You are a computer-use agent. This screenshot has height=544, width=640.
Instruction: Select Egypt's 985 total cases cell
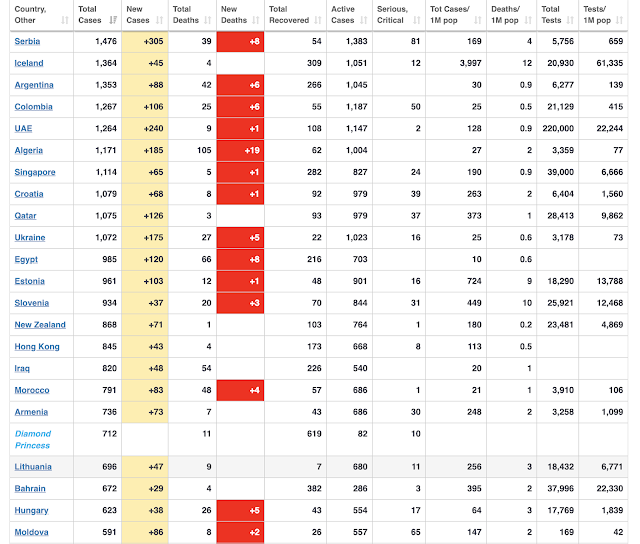tap(98, 259)
